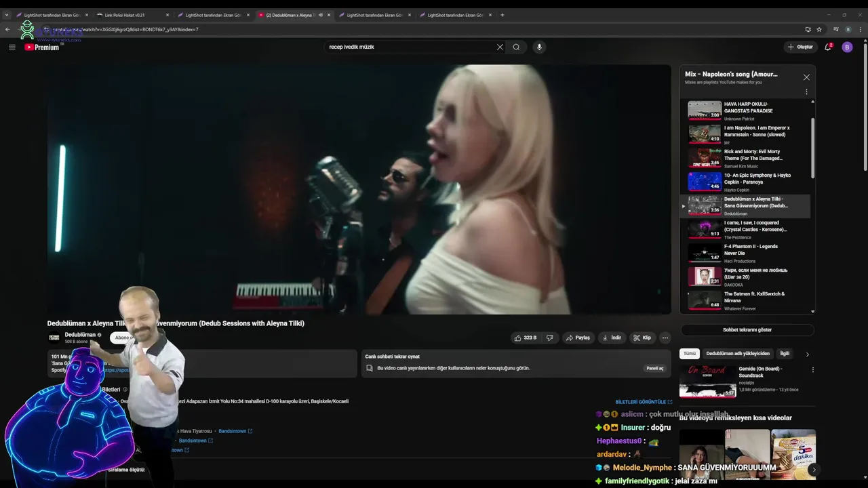868x488 pixels.
Task: Click 'BİLETLERİ GÖRÜNTÜLE' link
Action: click(644, 402)
